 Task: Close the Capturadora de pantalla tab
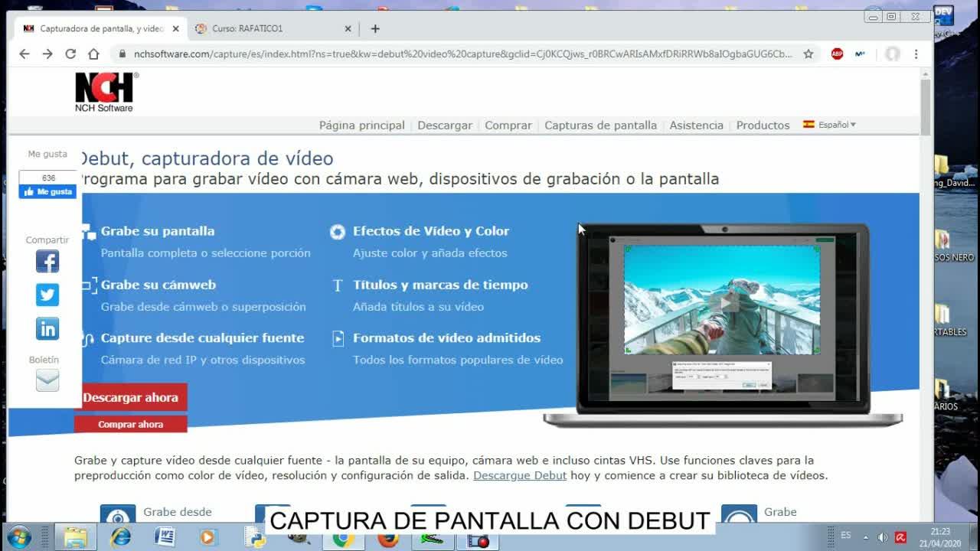pyautogui.click(x=175, y=29)
